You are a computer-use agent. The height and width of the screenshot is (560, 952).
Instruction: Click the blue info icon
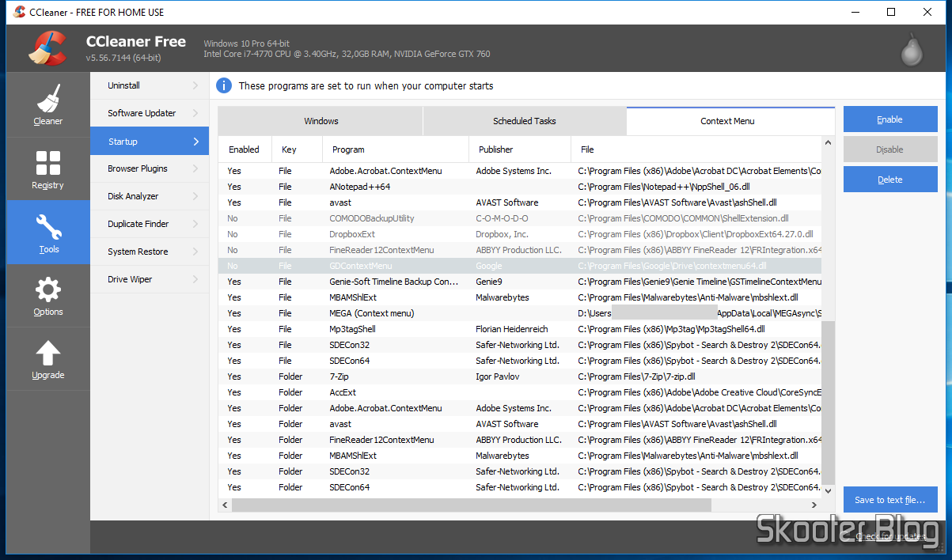pyautogui.click(x=224, y=85)
